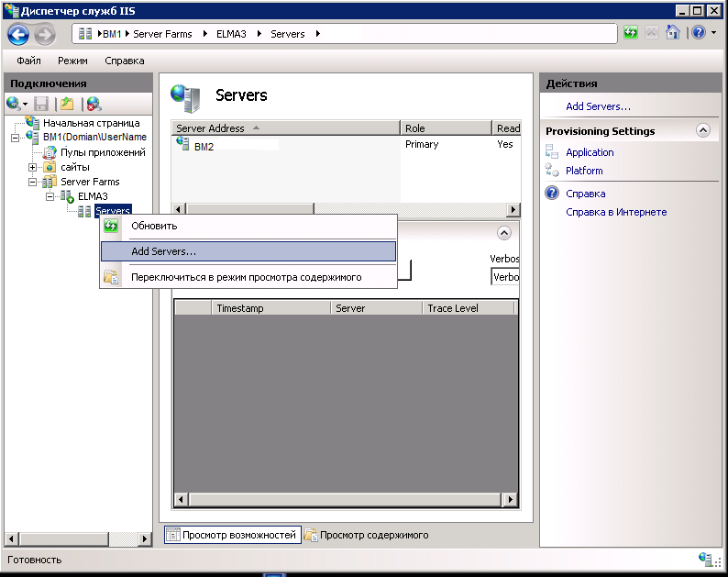The width and height of the screenshot is (728, 577).
Task: Select Пулы приложений in the connections tree
Action: pos(103,152)
